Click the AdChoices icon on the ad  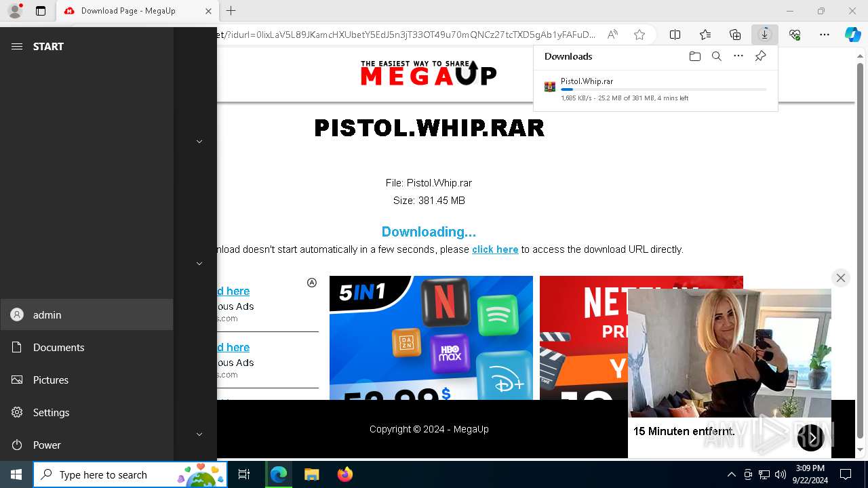coord(312,283)
